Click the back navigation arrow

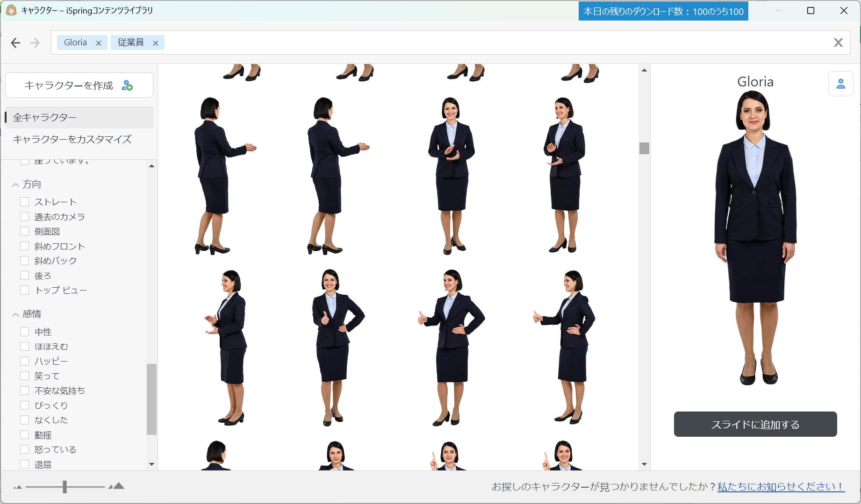[x=15, y=43]
